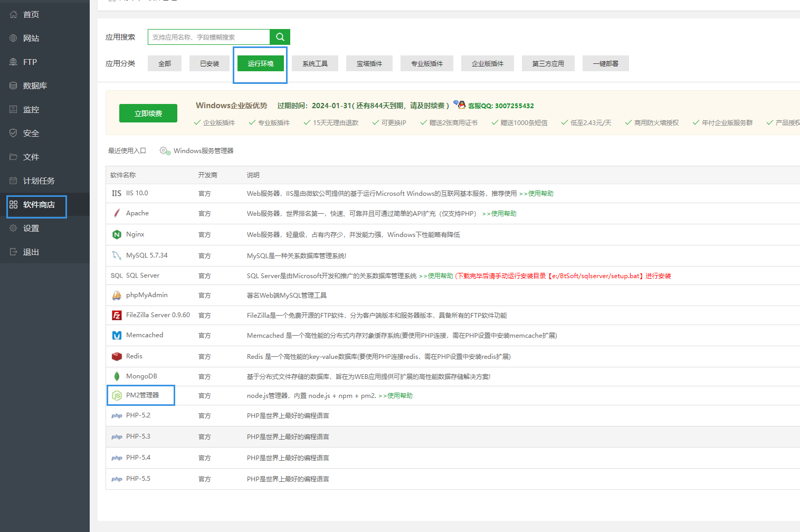Click the Nginx software name
The height and width of the screenshot is (532, 800).
pyautogui.click(x=135, y=234)
